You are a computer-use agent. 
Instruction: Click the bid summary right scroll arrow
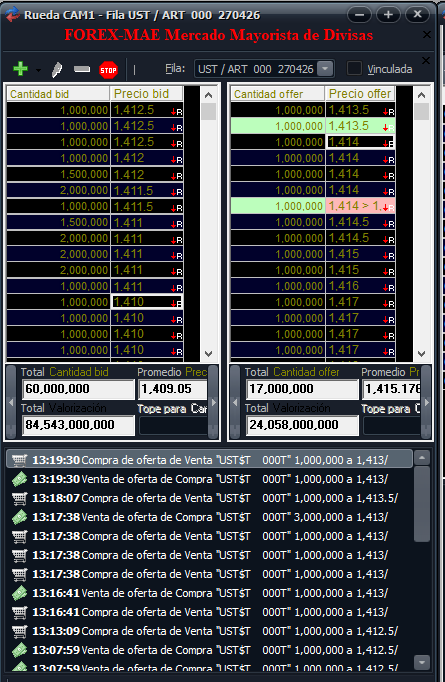(213, 402)
